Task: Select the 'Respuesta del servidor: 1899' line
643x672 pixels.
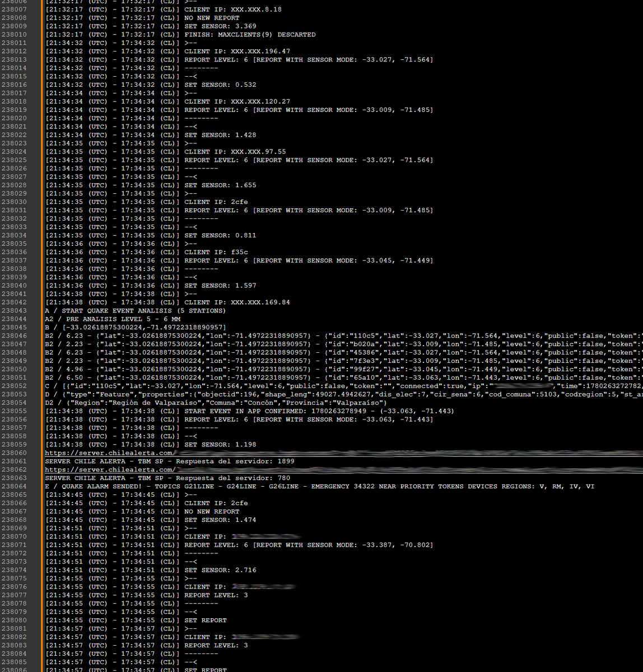Action: pyautogui.click(x=170, y=461)
